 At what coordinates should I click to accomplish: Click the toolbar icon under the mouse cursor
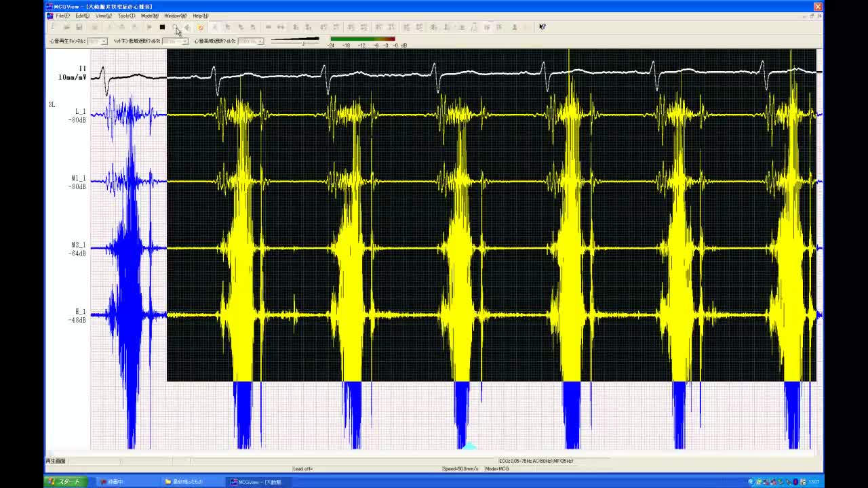(174, 27)
